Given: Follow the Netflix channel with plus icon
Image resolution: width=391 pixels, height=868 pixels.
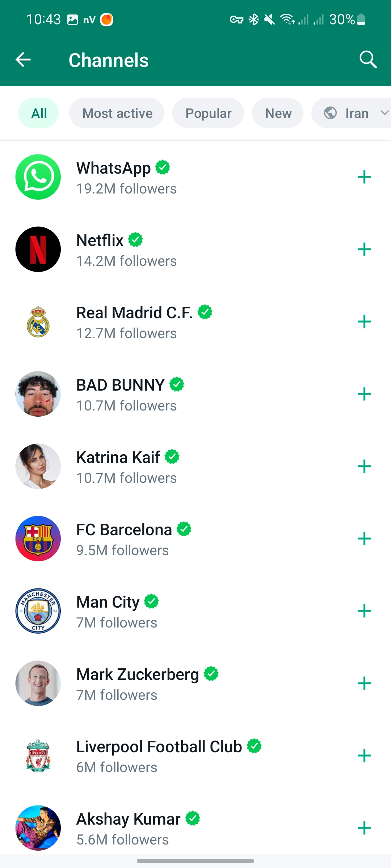Looking at the screenshot, I should click(364, 249).
